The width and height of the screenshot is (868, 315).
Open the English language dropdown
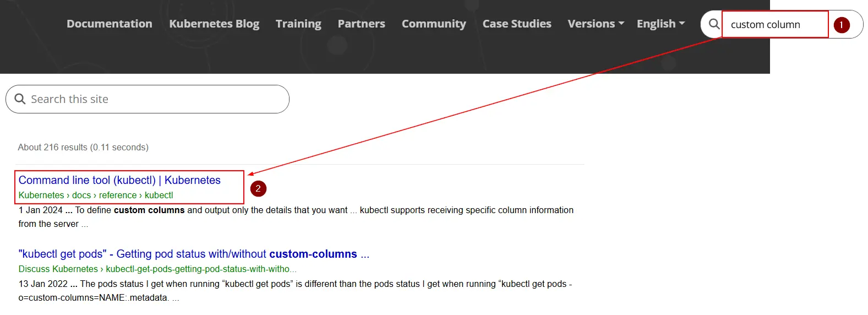pos(660,24)
